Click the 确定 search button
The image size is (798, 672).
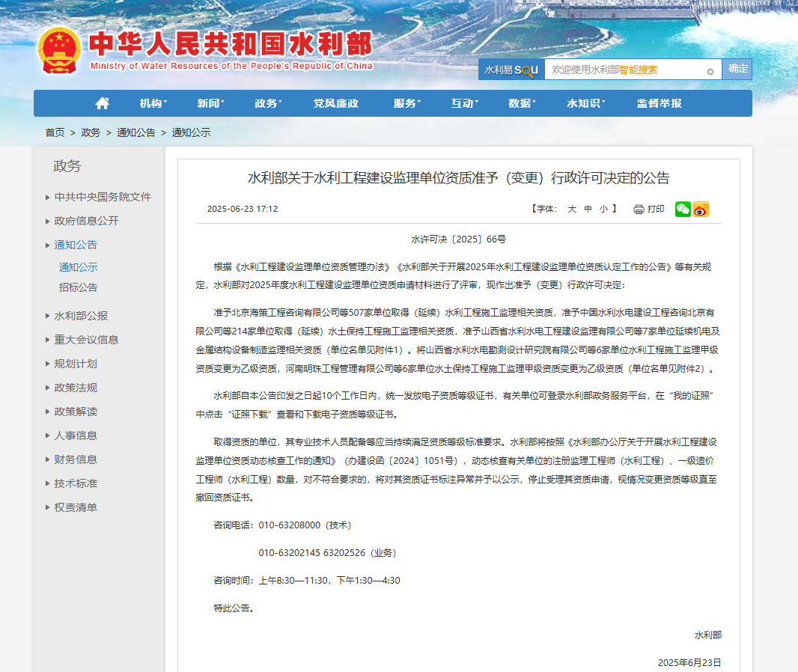[737, 69]
